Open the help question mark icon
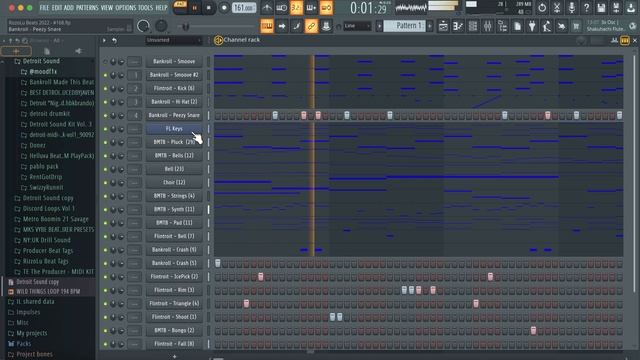 (586, 7)
